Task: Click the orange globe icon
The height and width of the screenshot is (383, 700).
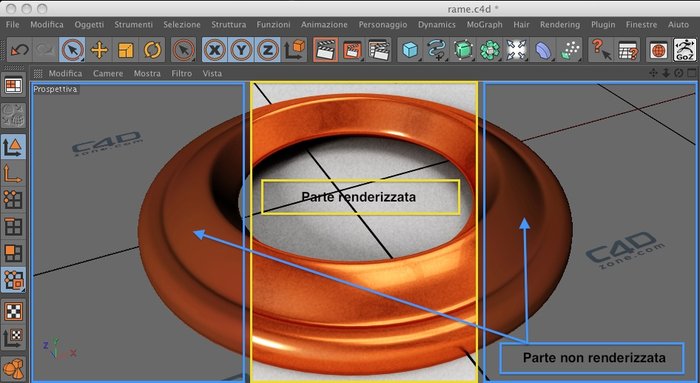Action: click(658, 50)
